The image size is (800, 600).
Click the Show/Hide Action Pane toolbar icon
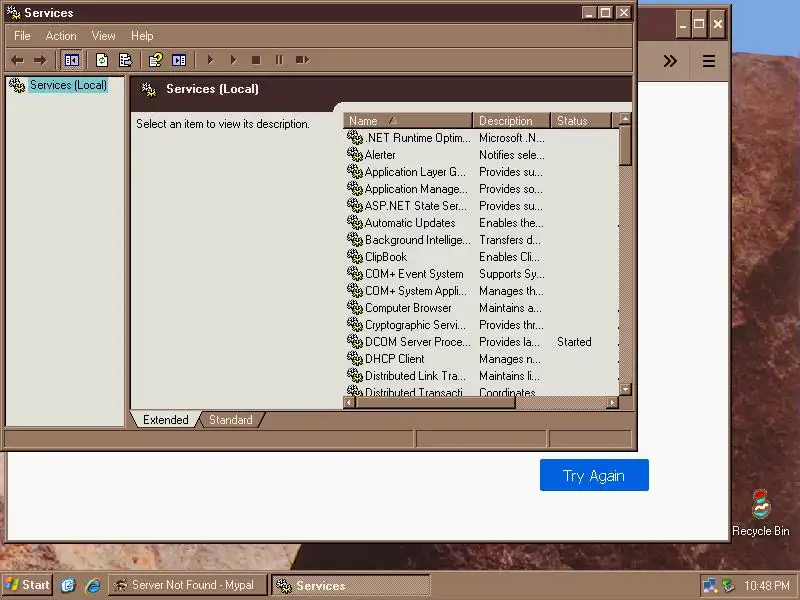(179, 60)
